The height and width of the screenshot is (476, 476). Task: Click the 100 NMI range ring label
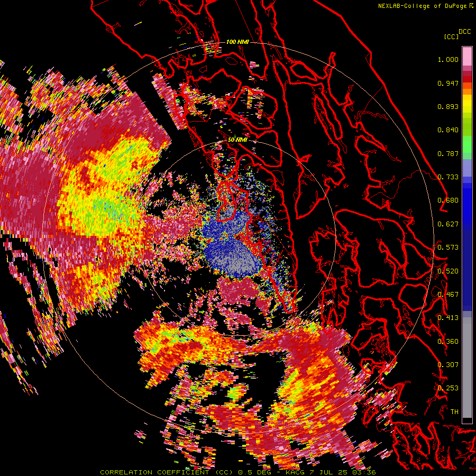[x=237, y=42]
